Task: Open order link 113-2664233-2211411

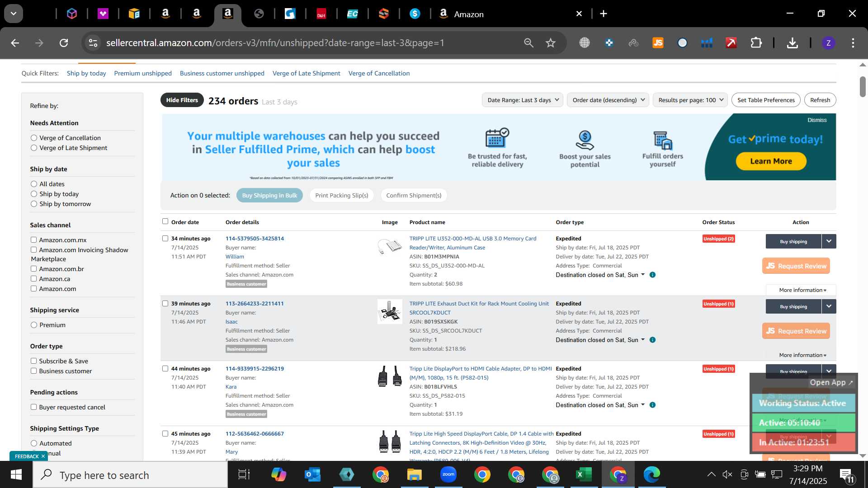Action: pyautogui.click(x=255, y=304)
